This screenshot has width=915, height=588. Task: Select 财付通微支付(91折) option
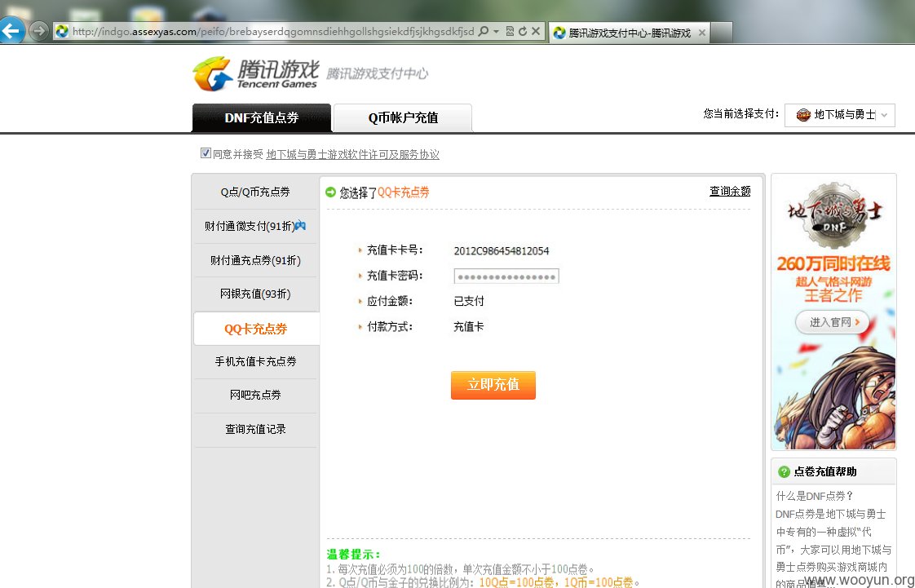[255, 226]
